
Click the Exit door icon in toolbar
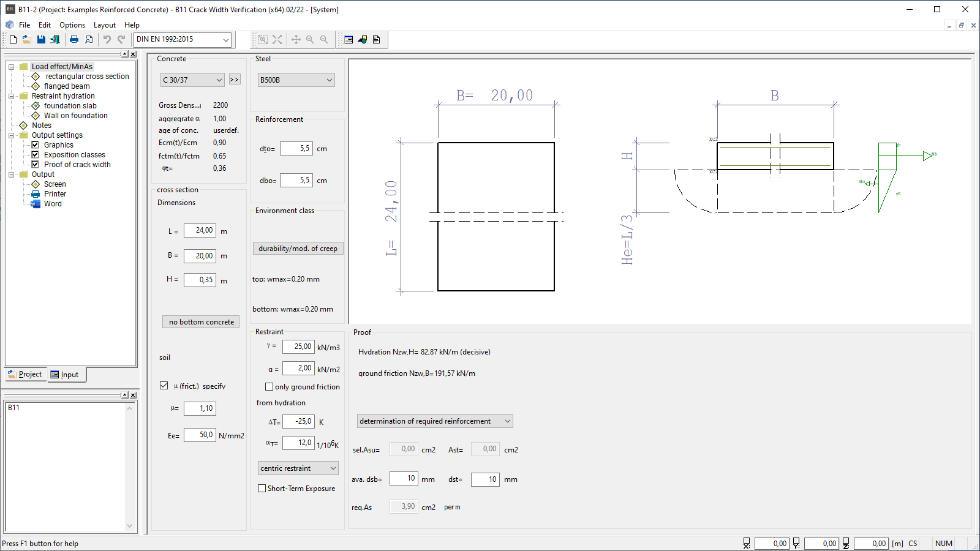click(55, 39)
